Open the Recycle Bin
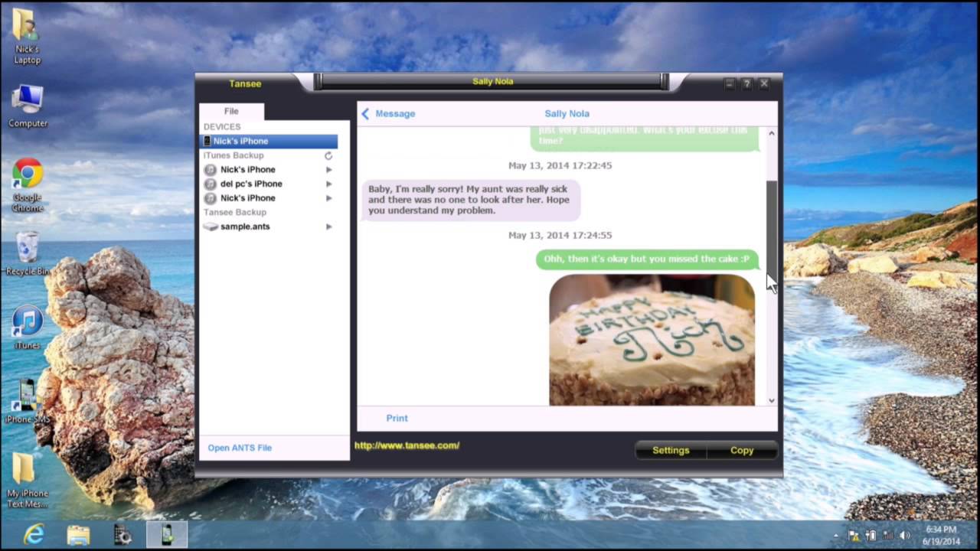Viewport: 980px width, 551px height. [x=28, y=253]
